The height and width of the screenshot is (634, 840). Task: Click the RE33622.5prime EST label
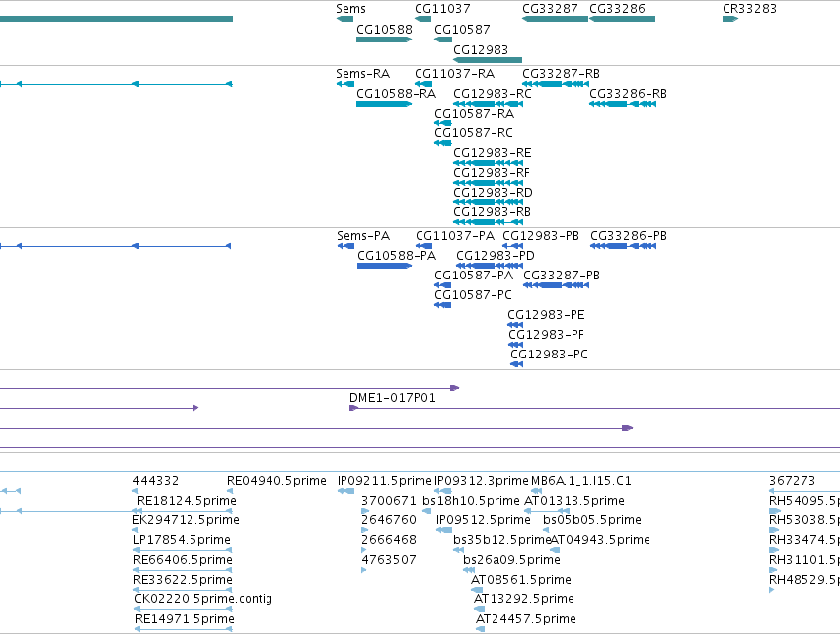pos(183,580)
